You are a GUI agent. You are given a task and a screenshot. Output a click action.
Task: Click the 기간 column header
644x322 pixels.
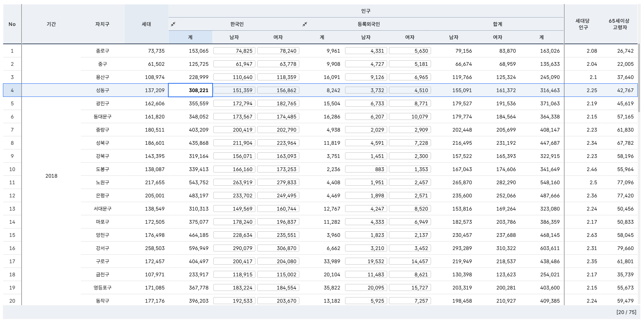pyautogui.click(x=51, y=24)
